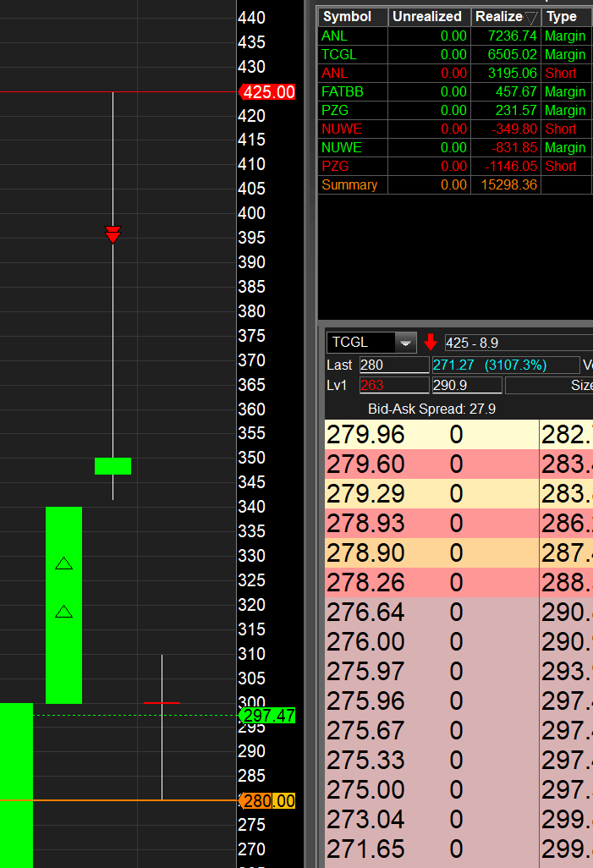593x868 pixels.
Task: Click the 275.96 bid in Level 2
Action: [x=365, y=700]
